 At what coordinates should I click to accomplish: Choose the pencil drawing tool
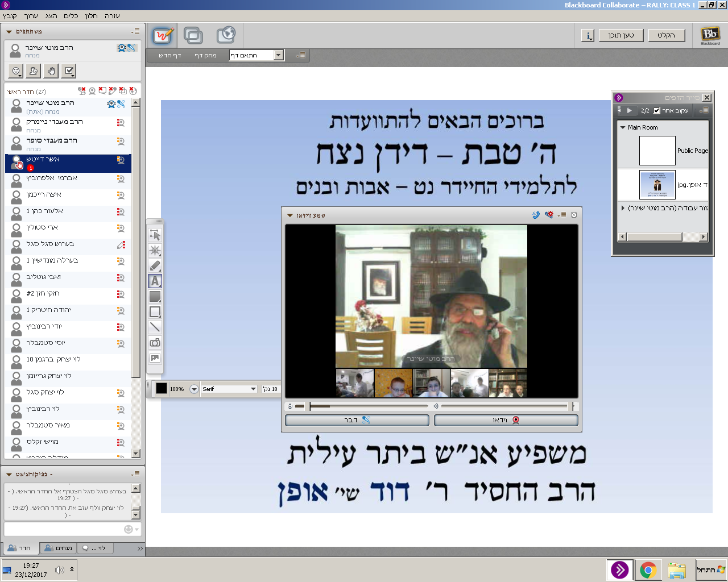click(155, 265)
